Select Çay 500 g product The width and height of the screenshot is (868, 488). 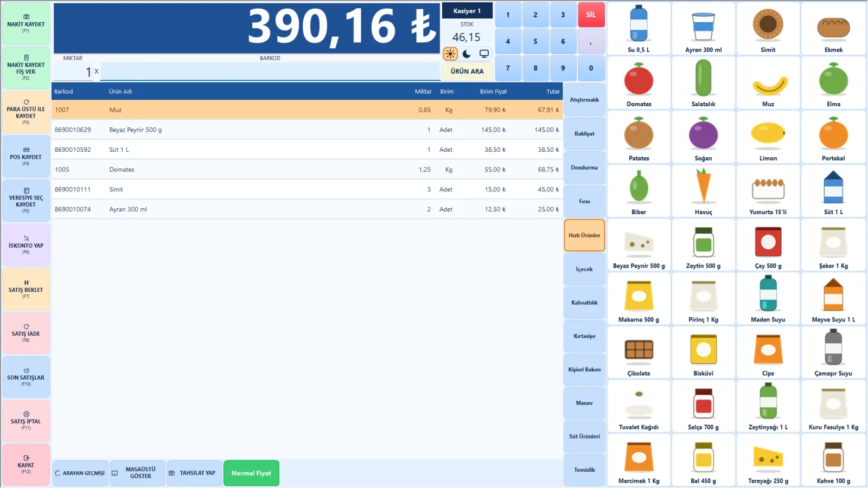[x=768, y=245]
